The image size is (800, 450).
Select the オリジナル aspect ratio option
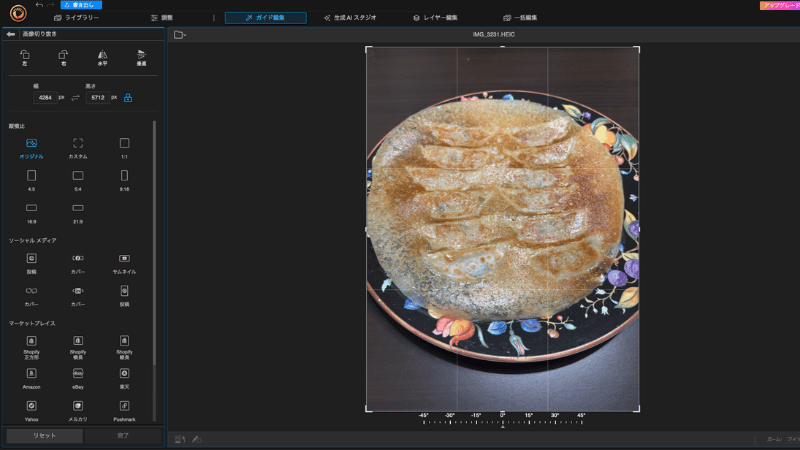[x=32, y=148]
